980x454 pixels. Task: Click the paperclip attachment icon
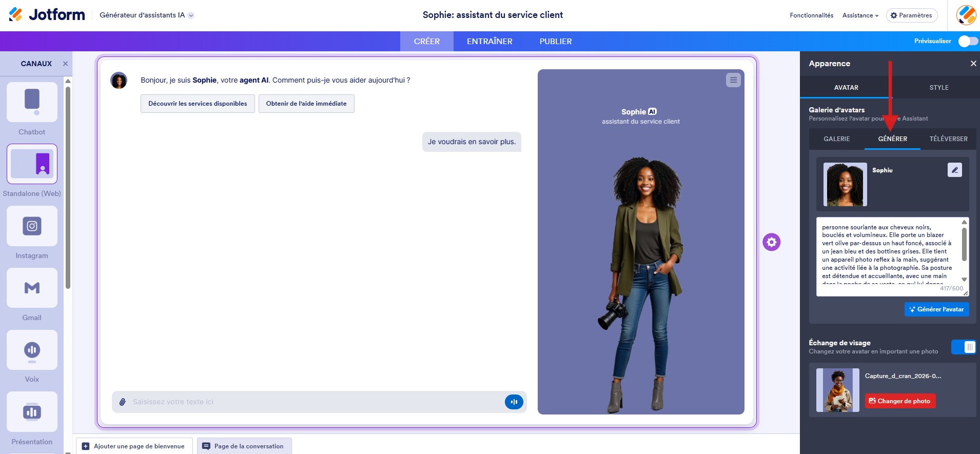123,402
